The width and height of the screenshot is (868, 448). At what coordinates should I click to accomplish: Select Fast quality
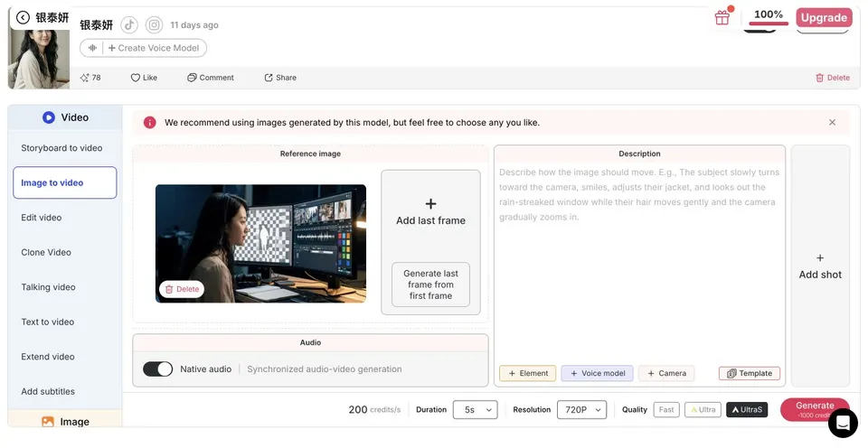click(666, 410)
